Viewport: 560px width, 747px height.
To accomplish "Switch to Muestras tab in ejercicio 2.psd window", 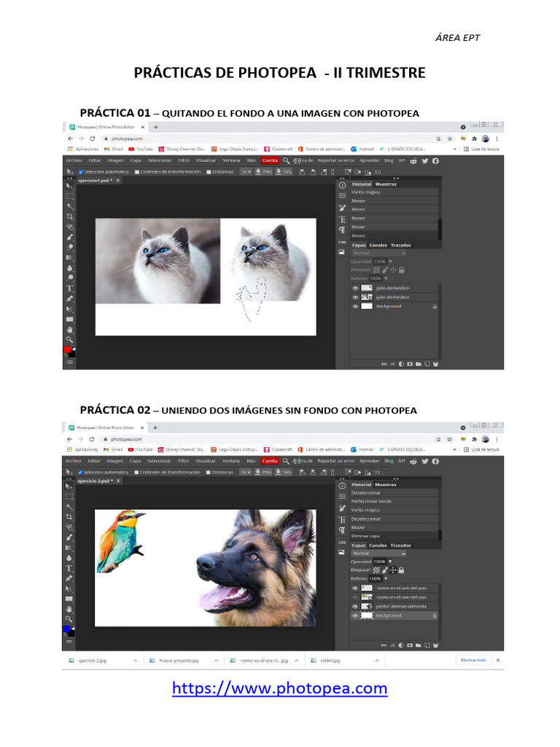I will pos(385,484).
